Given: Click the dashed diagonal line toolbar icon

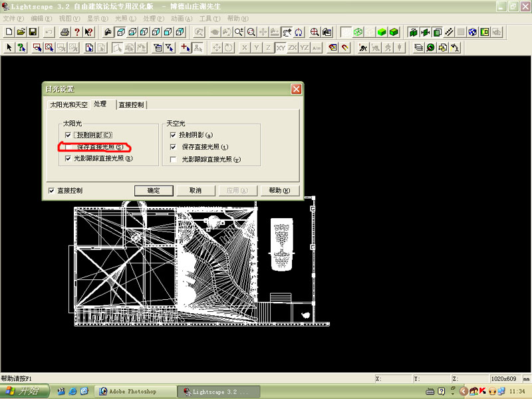Looking at the screenshot, I should click(449, 32).
